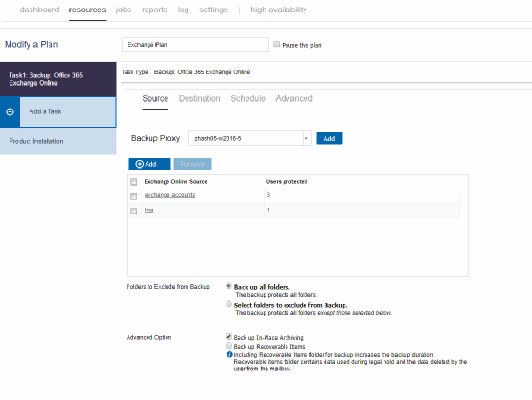This screenshot has width=532, height=400.
Task: Toggle the Pause this plan checkbox
Action: pos(277,44)
